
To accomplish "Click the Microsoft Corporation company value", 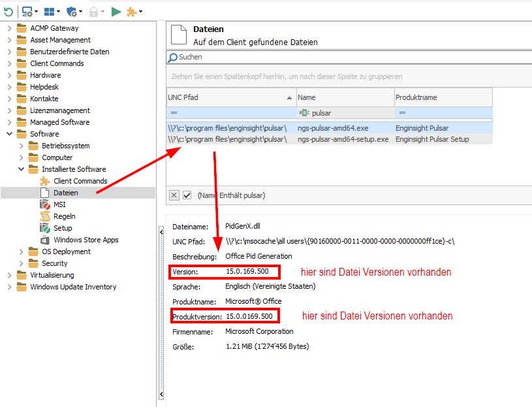I will coord(259,332).
